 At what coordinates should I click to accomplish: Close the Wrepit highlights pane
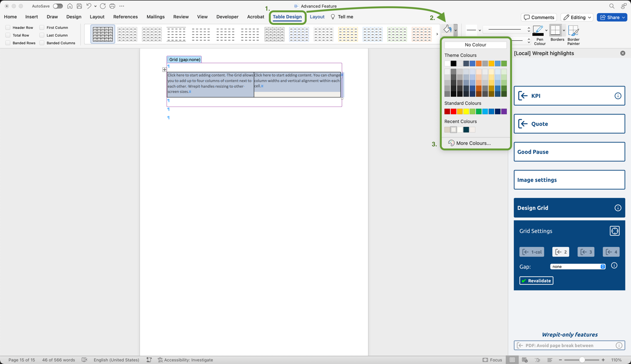(x=623, y=54)
